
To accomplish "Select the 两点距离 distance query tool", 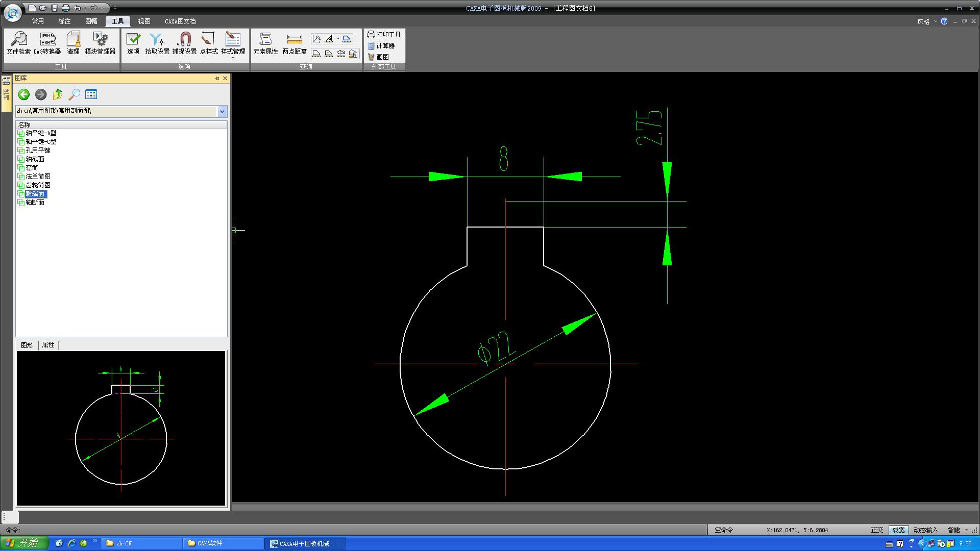I will 295,43.
